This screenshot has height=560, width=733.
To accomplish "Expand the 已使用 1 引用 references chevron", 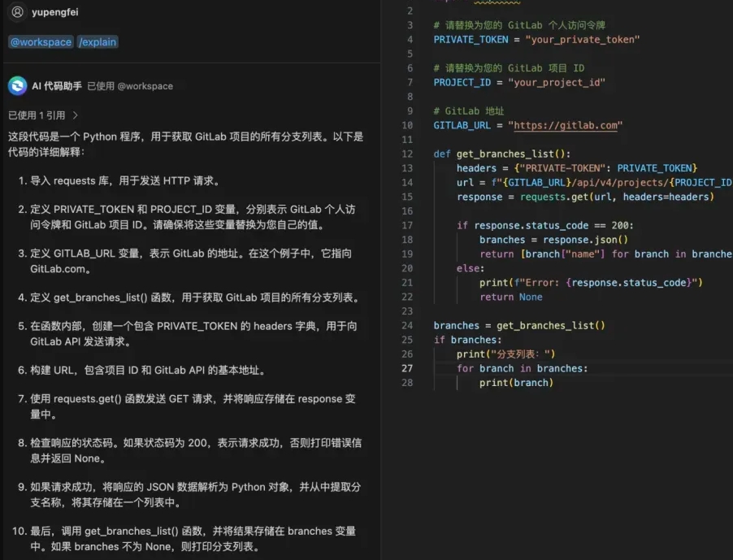I will tap(76, 115).
